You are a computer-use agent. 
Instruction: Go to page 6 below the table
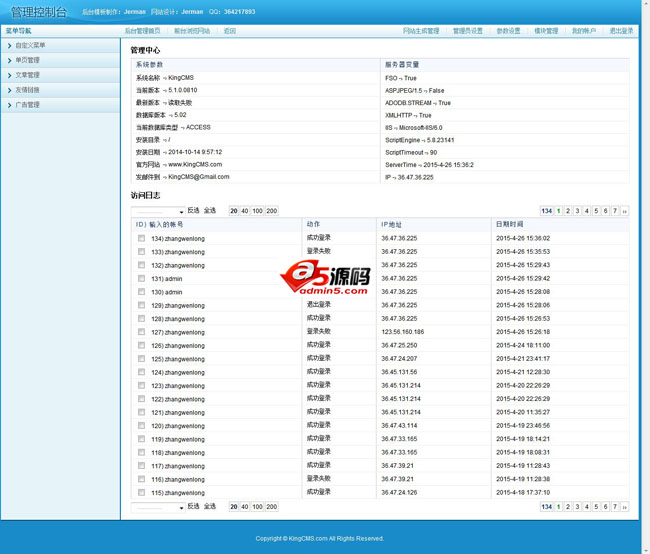coord(606,507)
